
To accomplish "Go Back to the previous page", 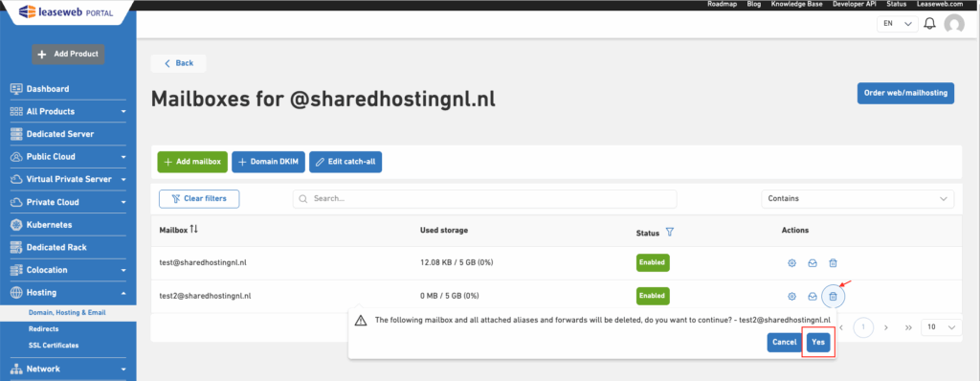I will (x=179, y=63).
